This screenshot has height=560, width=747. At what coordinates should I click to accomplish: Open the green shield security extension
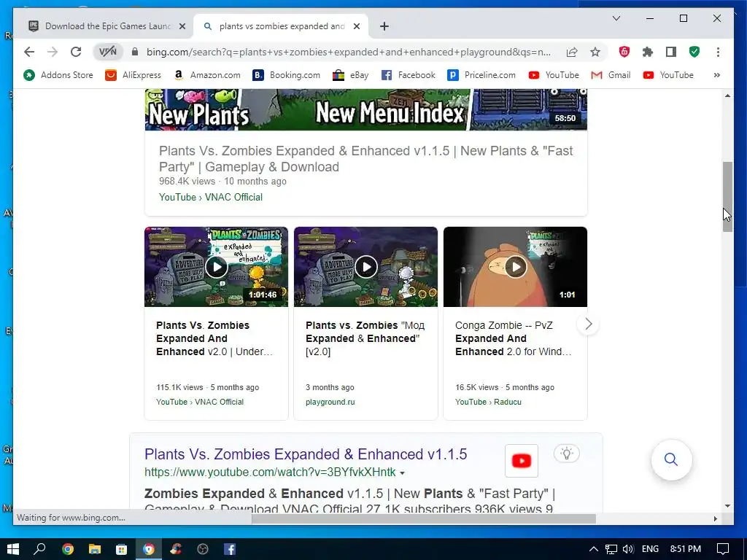click(x=694, y=52)
